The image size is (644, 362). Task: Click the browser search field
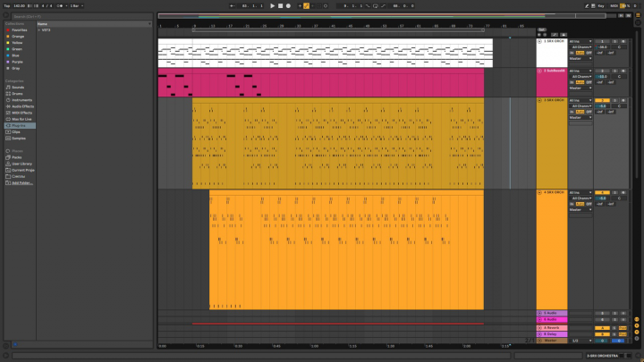click(81, 16)
